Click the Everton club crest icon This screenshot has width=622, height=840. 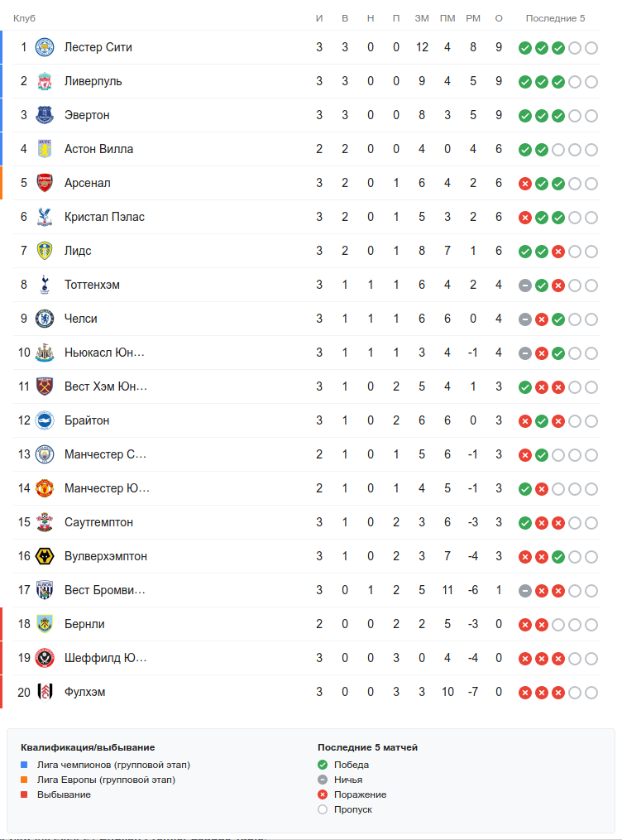[x=45, y=115]
